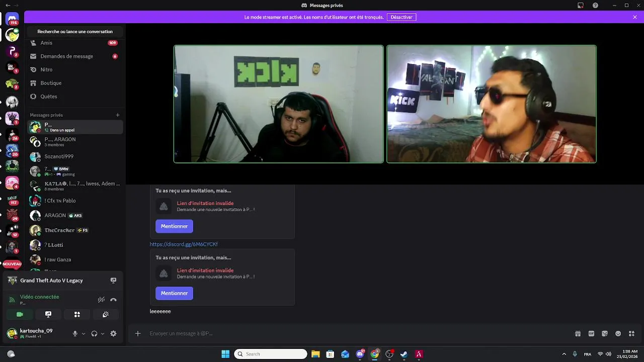Image resolution: width=644 pixels, height=362 pixels.
Task: Deafen using the headphones icon
Action: (x=94, y=333)
